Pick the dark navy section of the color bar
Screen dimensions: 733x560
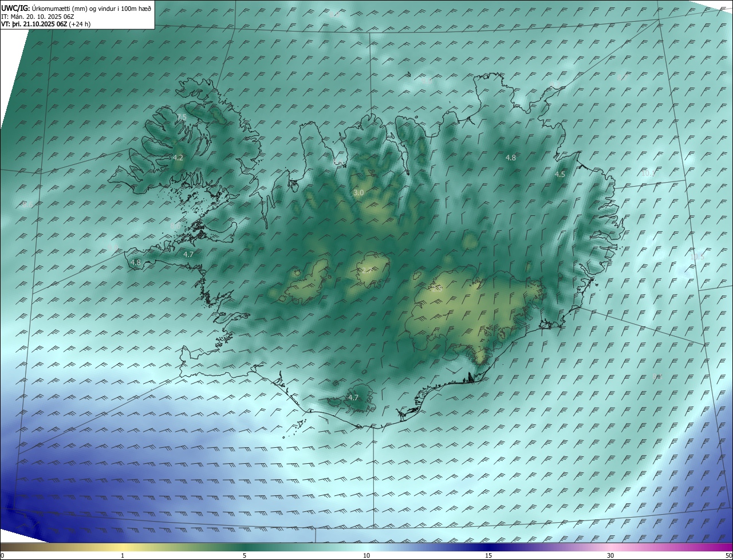coord(488,547)
